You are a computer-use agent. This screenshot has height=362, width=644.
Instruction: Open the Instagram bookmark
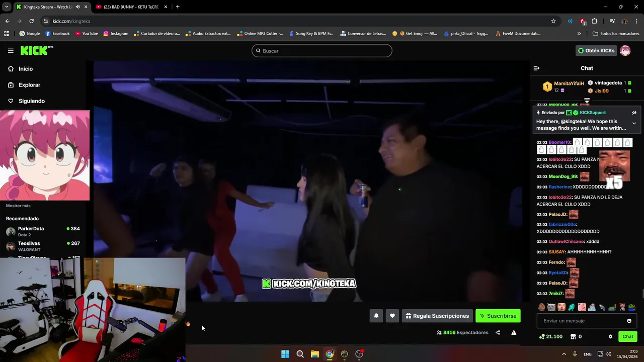(x=116, y=34)
